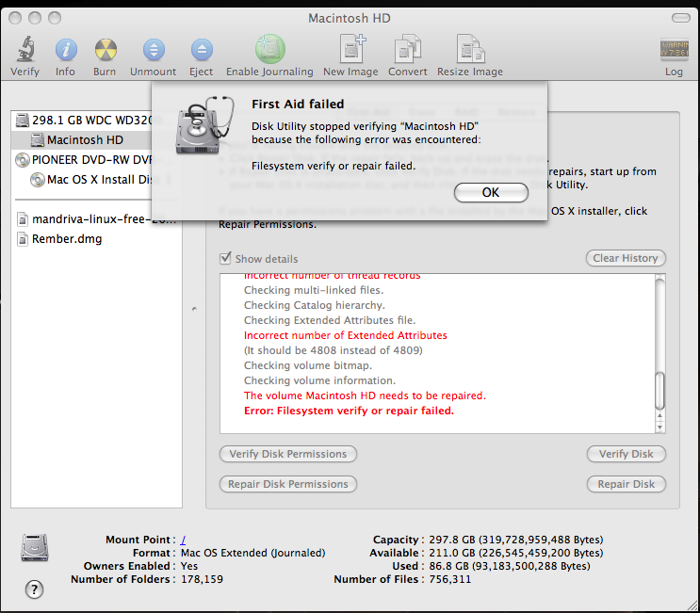This screenshot has width=700, height=613.
Task: Click the hard drive icon beside Mount Point
Action: (x=34, y=547)
